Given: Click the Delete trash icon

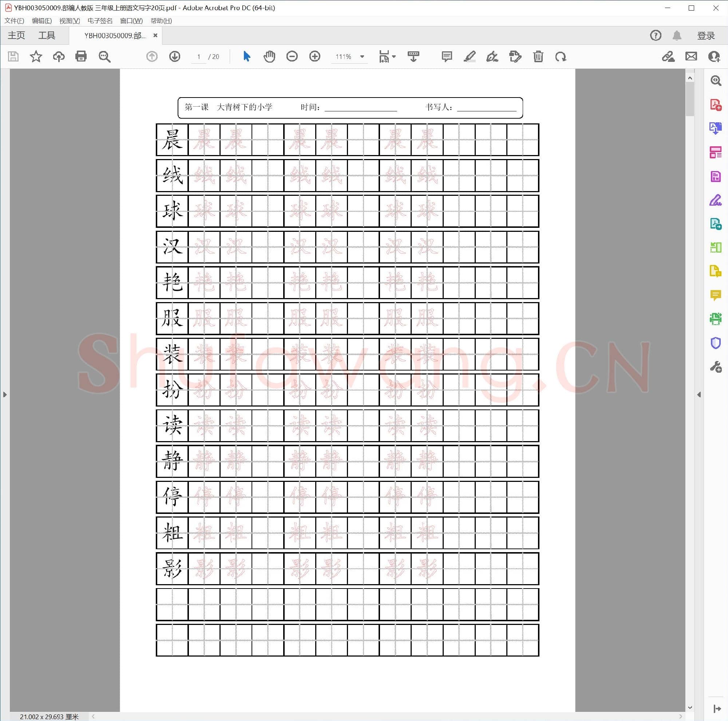Looking at the screenshot, I should [538, 56].
